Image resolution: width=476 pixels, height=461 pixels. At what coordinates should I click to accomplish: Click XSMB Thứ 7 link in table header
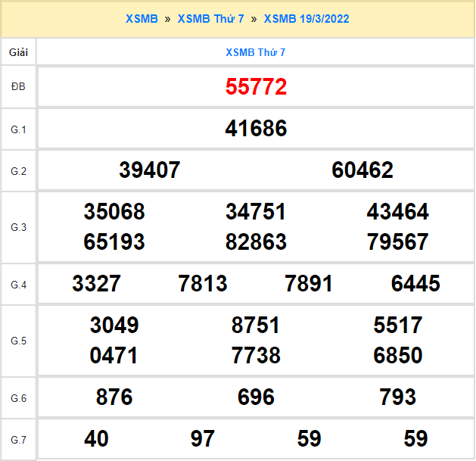(x=256, y=52)
